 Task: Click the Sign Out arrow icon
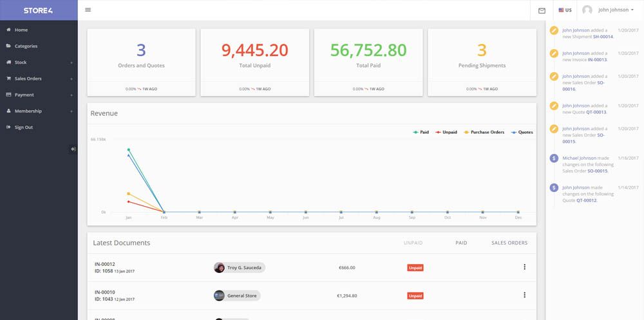pos(8,127)
